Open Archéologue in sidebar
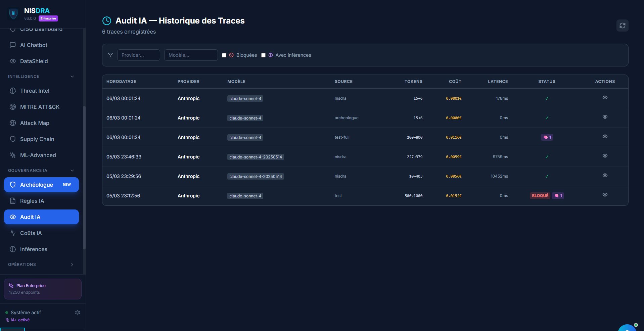Screen dimensions: 644x331 pyautogui.click(x=41, y=185)
